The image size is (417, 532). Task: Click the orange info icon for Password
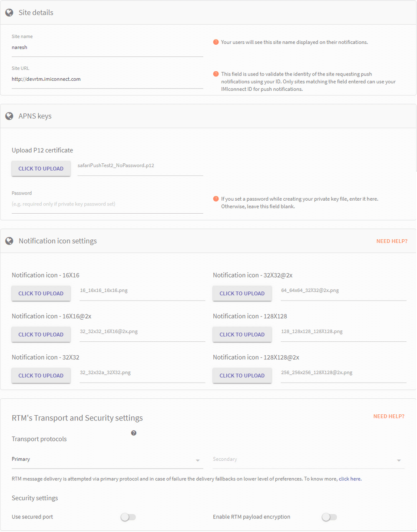pos(216,199)
